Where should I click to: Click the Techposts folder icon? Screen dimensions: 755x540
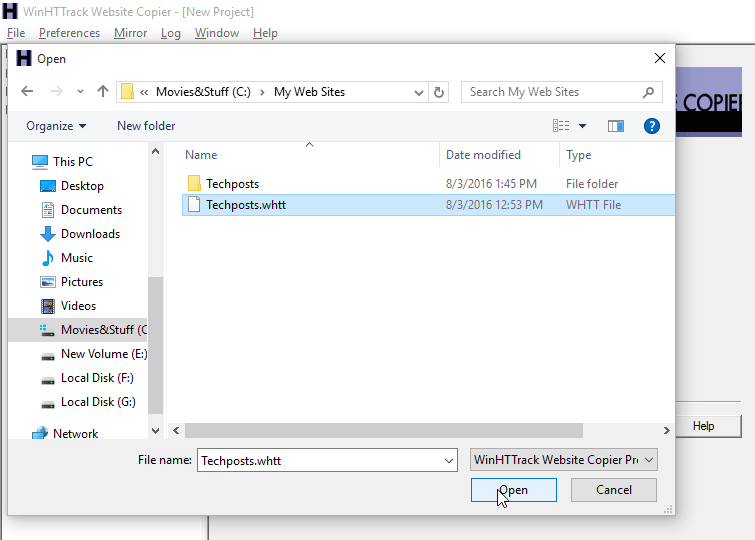pos(194,184)
